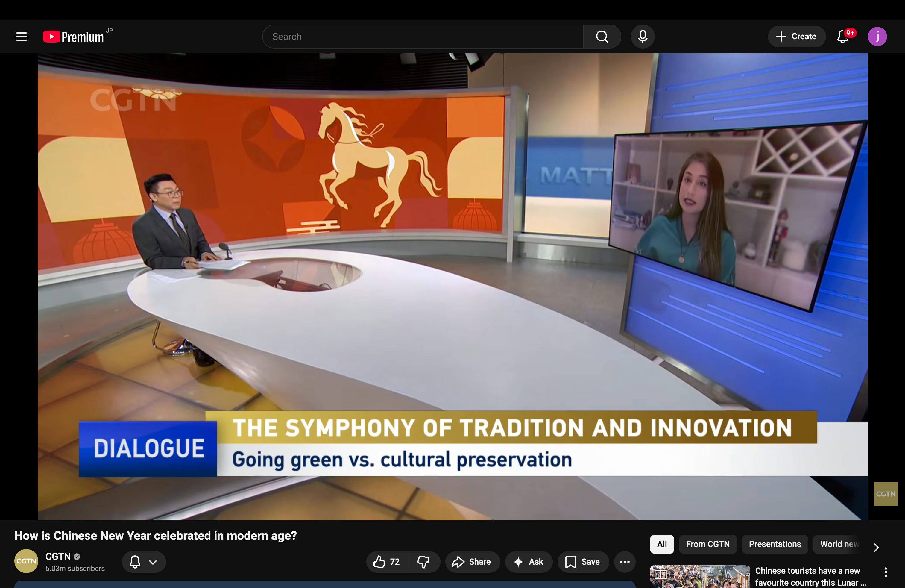Viewport: 905px width, 588px height.
Task: Start voice search with microphone
Action: click(x=643, y=37)
